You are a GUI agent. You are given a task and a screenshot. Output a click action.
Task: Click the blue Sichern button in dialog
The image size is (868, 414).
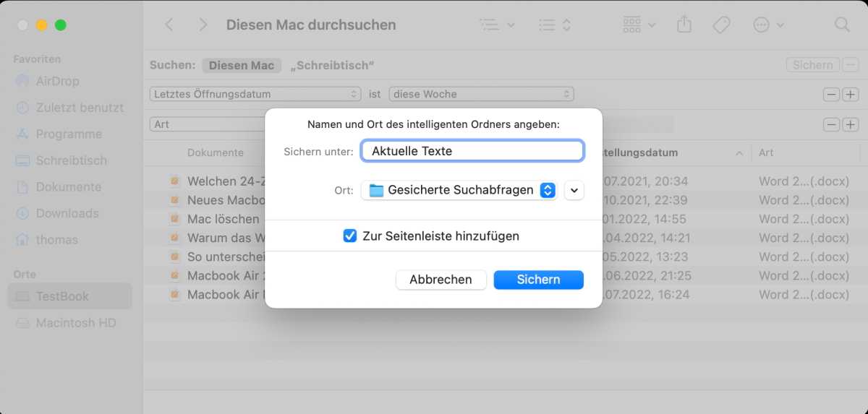[538, 280]
